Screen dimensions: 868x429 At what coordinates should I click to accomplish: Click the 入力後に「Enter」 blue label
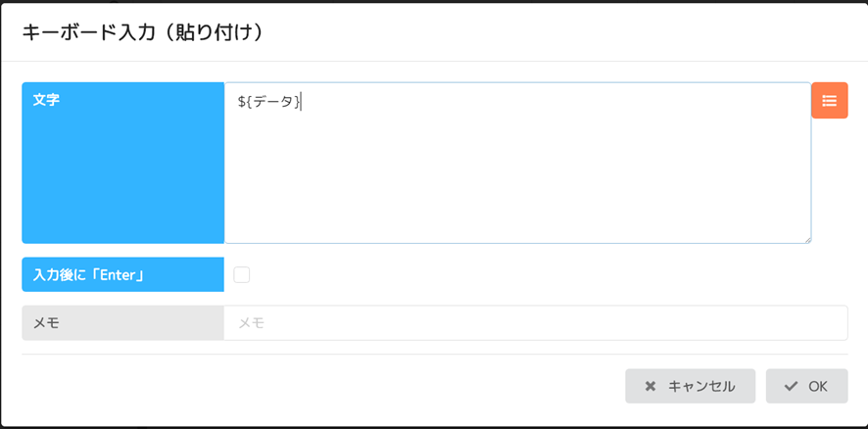[122, 274]
